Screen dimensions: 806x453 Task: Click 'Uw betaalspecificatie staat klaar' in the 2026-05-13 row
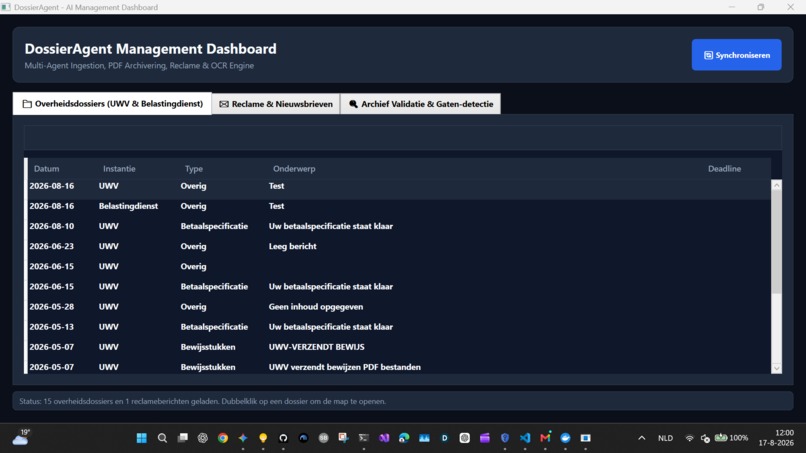coord(331,327)
